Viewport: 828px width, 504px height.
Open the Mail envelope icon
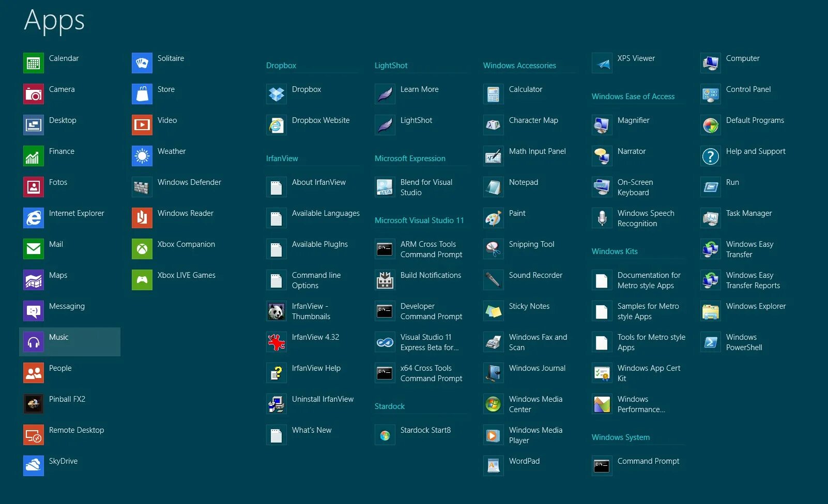34,249
